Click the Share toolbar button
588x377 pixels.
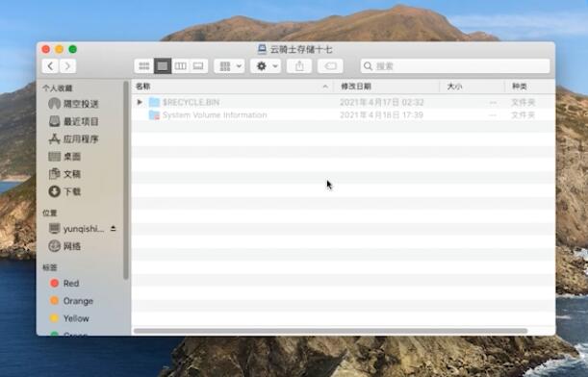(299, 66)
